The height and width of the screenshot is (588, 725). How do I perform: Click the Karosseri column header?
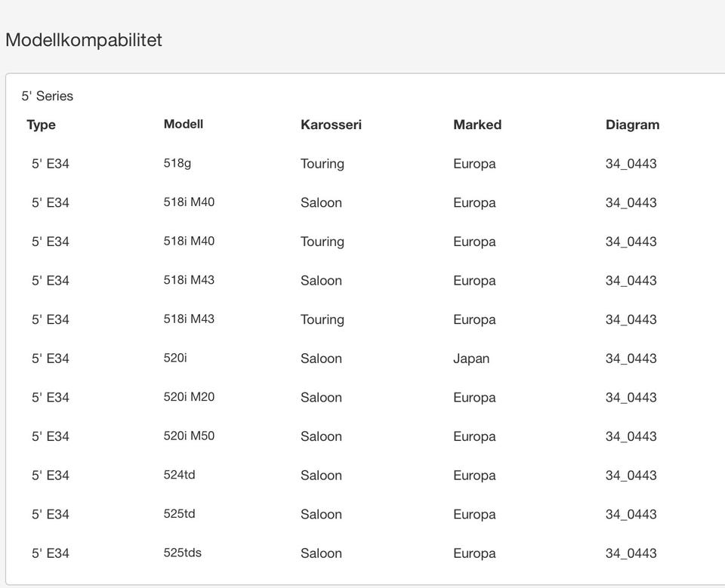(x=331, y=125)
